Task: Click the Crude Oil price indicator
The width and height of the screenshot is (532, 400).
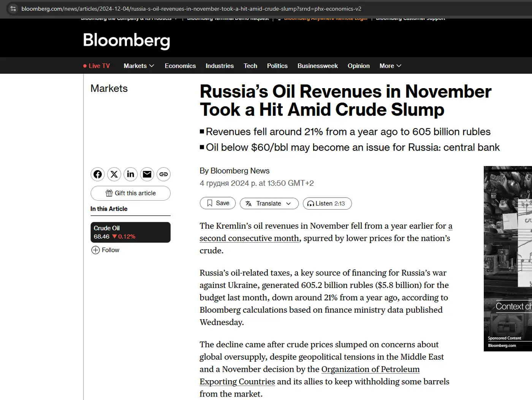Action: [x=130, y=232]
